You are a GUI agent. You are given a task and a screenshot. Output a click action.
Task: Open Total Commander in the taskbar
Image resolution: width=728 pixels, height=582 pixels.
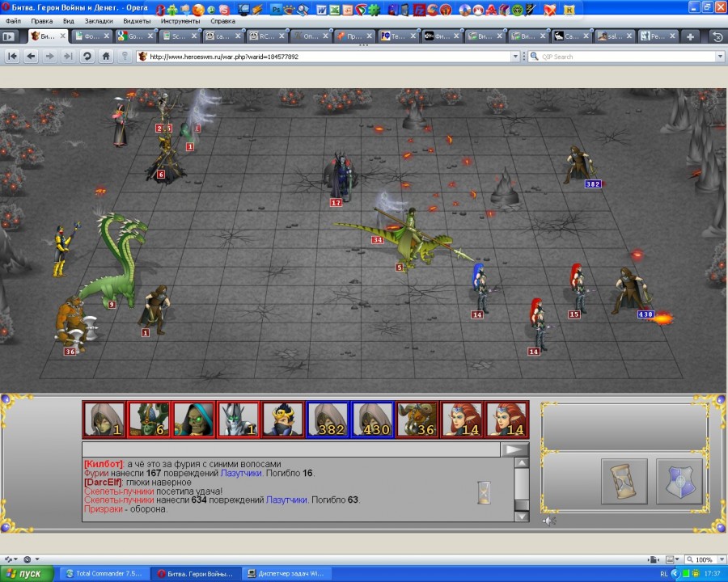pyautogui.click(x=105, y=574)
